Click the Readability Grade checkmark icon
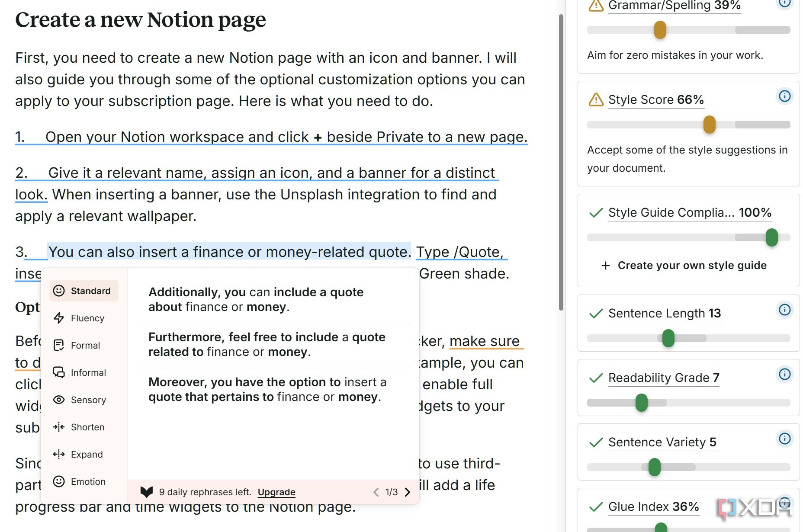 coord(596,378)
